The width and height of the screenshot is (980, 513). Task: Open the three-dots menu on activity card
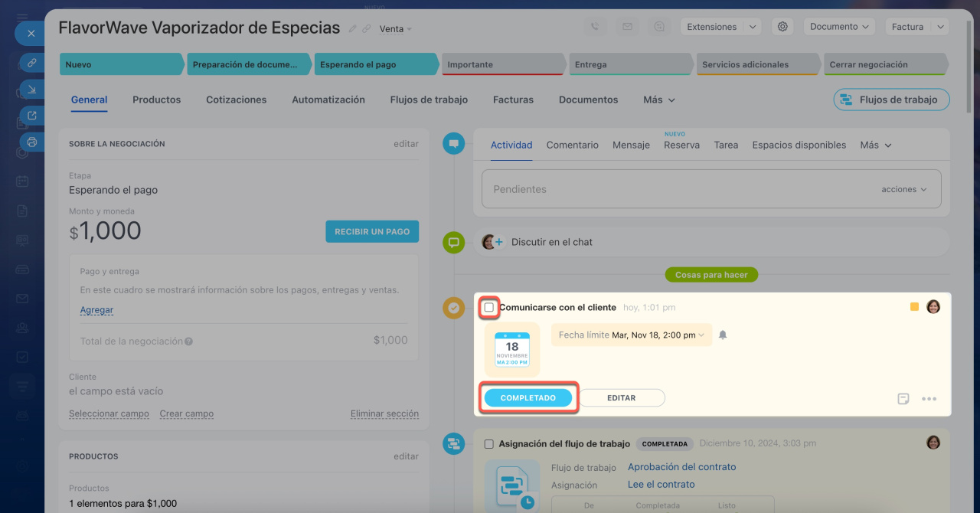click(x=929, y=399)
